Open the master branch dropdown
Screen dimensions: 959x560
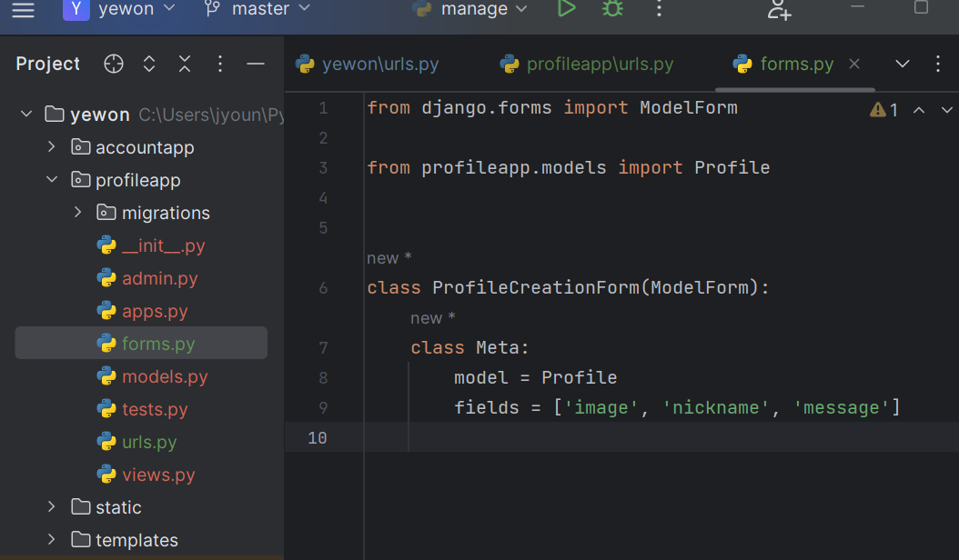pos(257,8)
